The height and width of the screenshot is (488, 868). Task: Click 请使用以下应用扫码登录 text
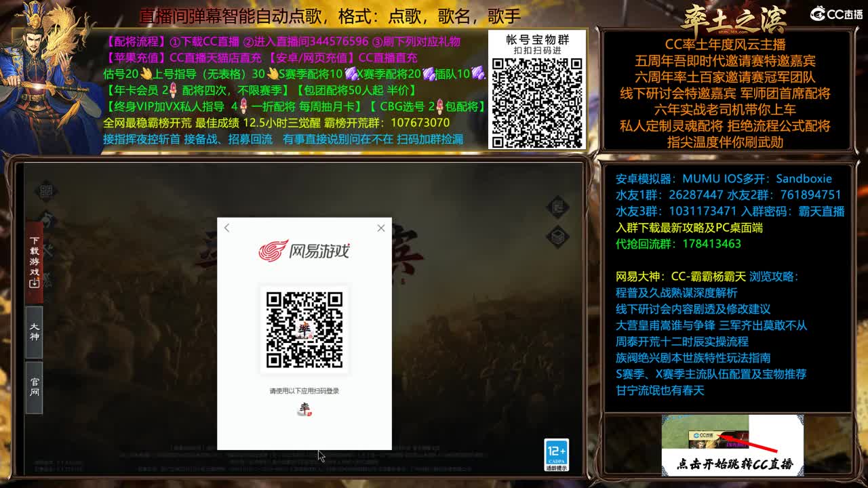tap(304, 391)
